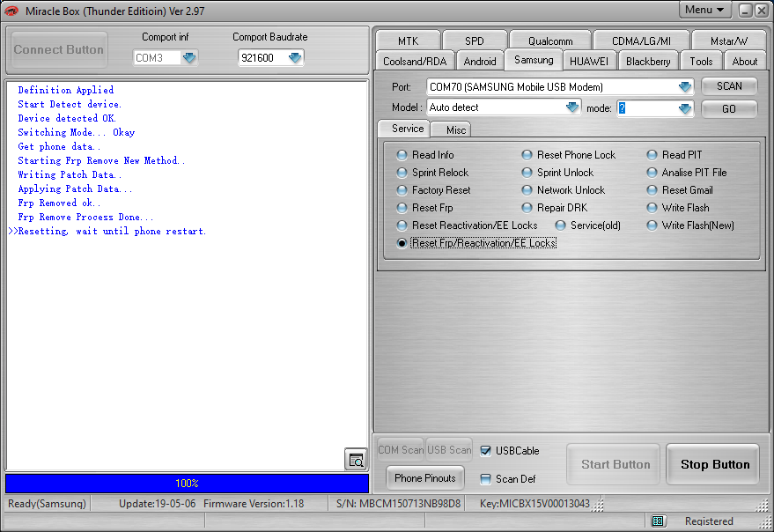Enable the Scan Def checkbox
The height and width of the screenshot is (532, 774).
point(486,478)
